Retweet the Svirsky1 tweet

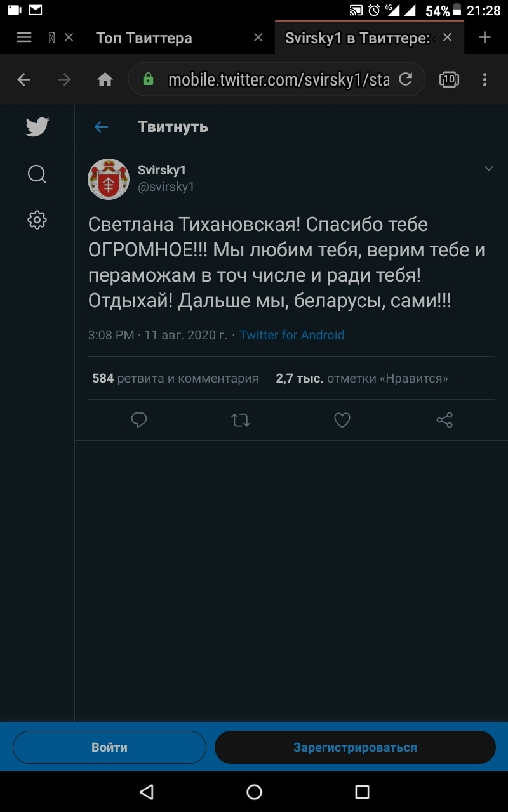(241, 420)
